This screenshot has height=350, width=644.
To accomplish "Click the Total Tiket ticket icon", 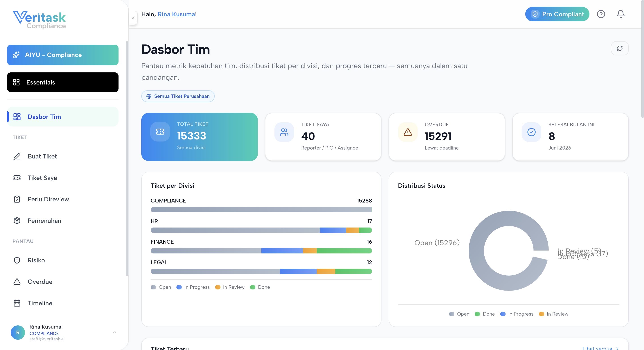I will pyautogui.click(x=160, y=132).
